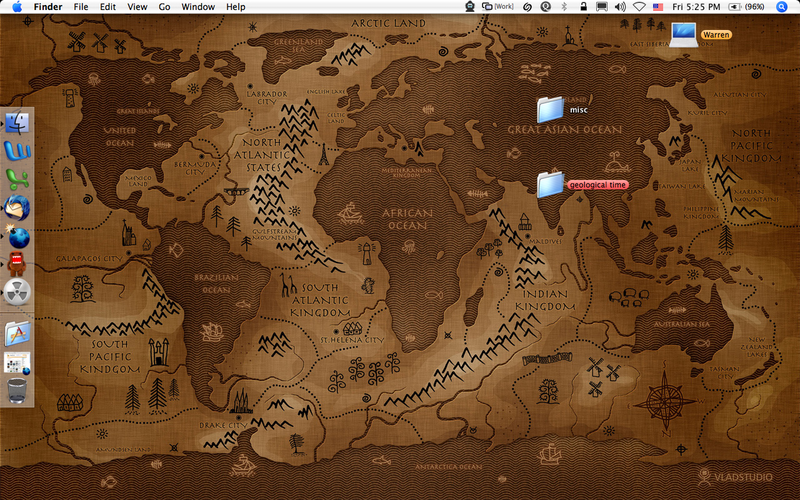800x500 pixels.
Task: Open the [Work] location menu
Action: tap(497, 7)
